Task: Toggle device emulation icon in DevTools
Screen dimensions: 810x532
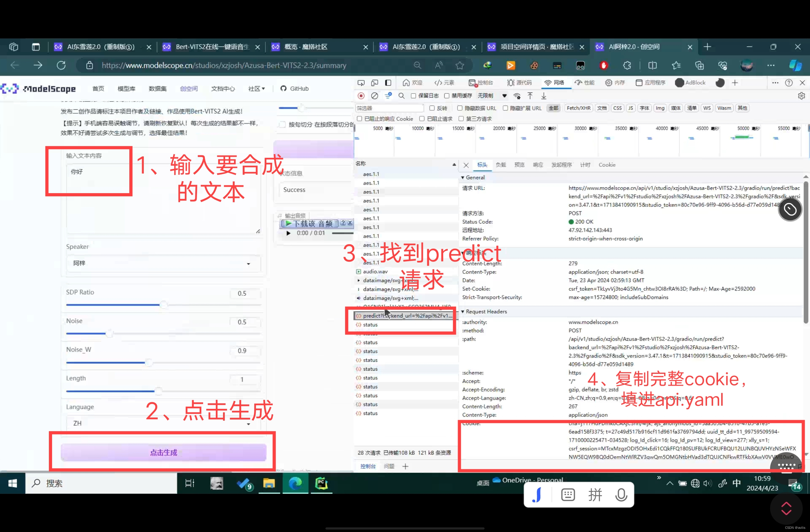Action: click(x=374, y=83)
